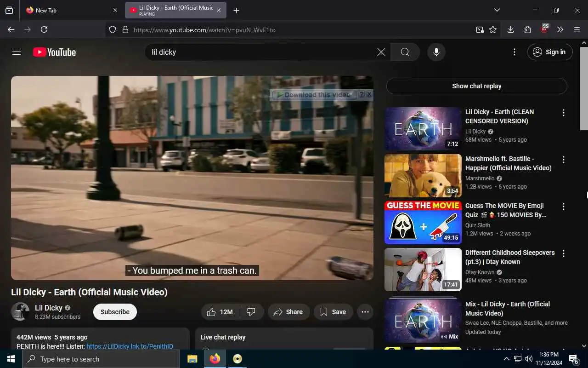Open Quiz Sloth channel name
The width and height of the screenshot is (588, 368).
[x=478, y=225]
